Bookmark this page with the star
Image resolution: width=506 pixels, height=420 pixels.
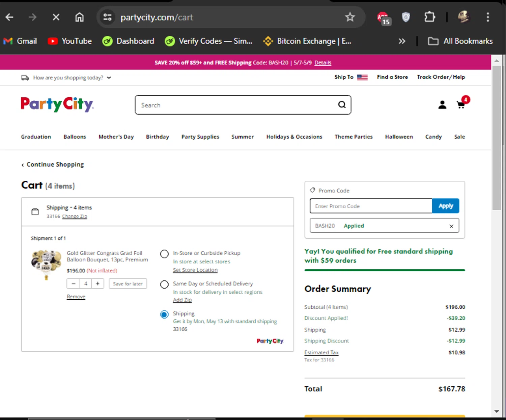click(x=350, y=17)
